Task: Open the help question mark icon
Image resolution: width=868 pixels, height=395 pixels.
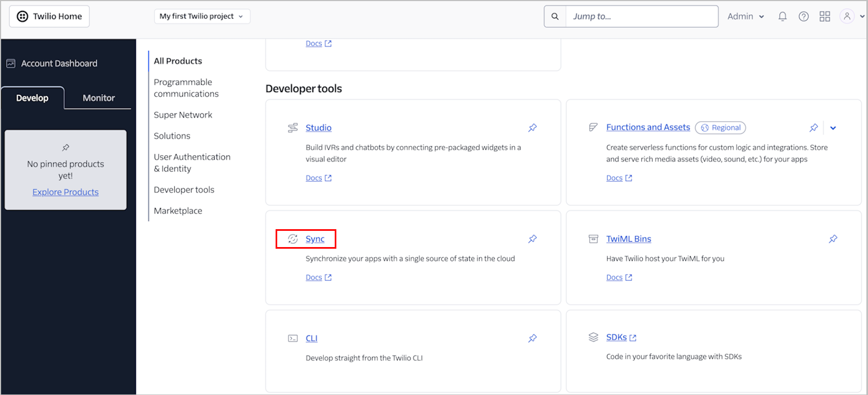Action: (803, 16)
